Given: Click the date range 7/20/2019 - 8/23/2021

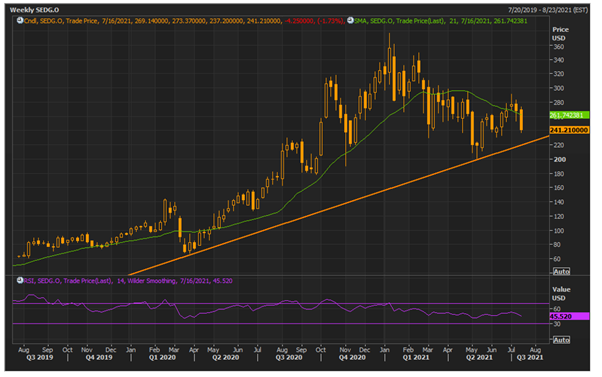Looking at the screenshot, I should pyautogui.click(x=547, y=10).
